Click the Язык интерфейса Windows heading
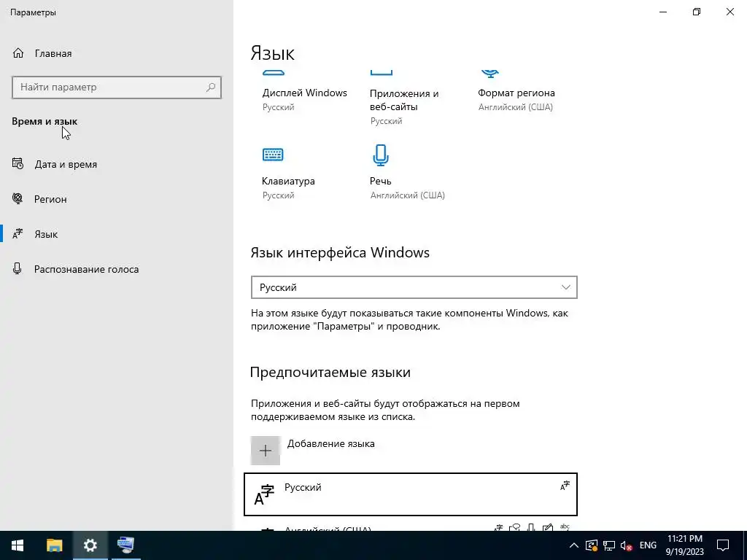747x560 pixels. tap(340, 252)
